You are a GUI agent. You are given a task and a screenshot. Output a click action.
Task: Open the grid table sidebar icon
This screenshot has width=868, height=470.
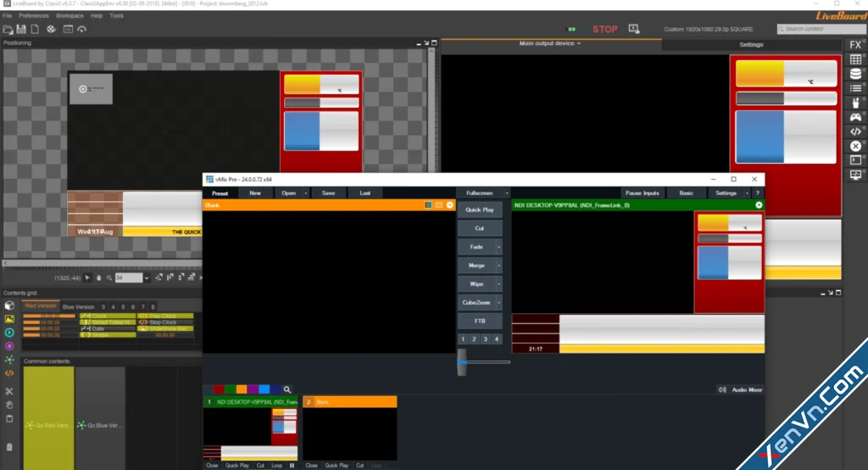pyautogui.click(x=856, y=59)
